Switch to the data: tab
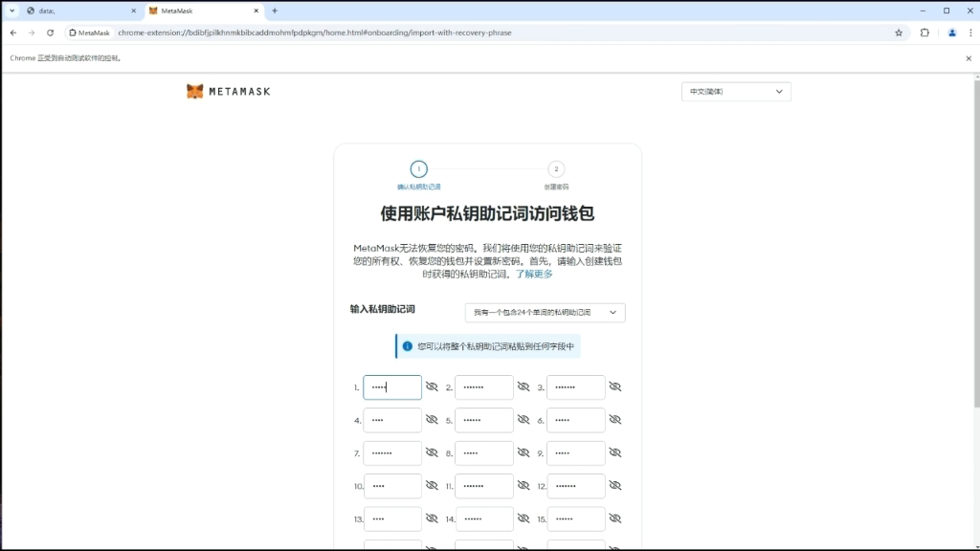Viewport: 980px width, 551px height. [x=81, y=11]
